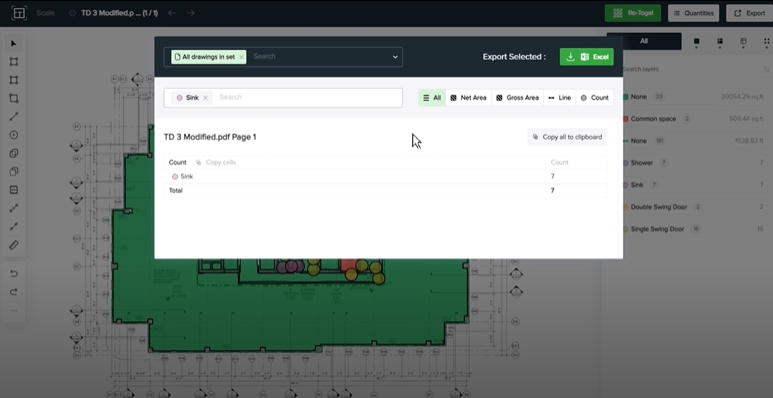Image resolution: width=773 pixels, height=398 pixels.
Task: Click the pink Sink swatch in table row
Action: pyautogui.click(x=175, y=177)
